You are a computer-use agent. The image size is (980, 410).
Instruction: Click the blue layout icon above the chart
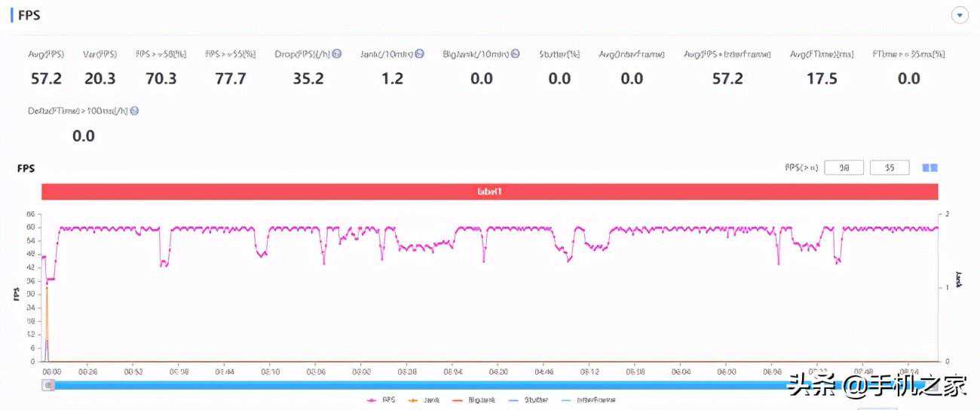pyautogui.click(x=930, y=168)
